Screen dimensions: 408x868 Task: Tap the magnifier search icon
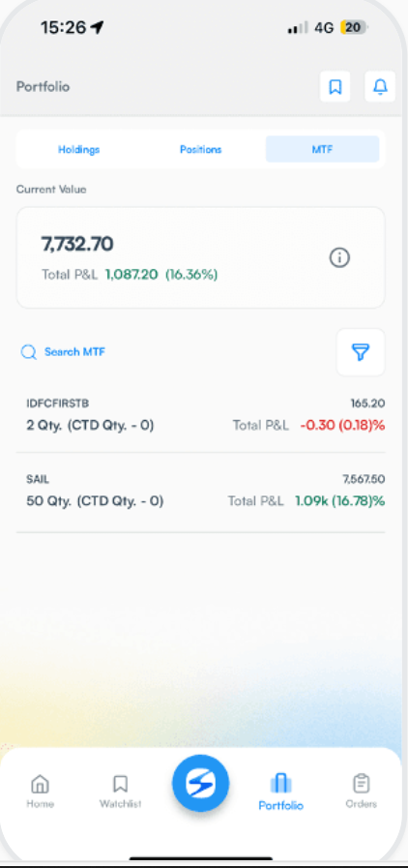[x=28, y=352]
